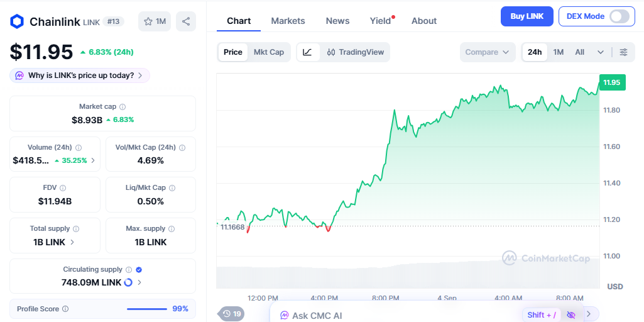Image resolution: width=644 pixels, height=322 pixels.
Task: Click the 1B LINK max supply value
Action: point(150,242)
